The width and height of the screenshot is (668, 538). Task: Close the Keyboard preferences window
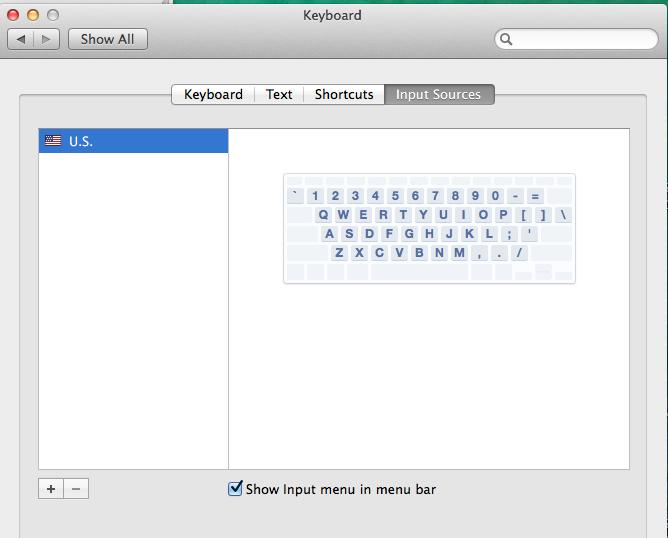click(13, 15)
